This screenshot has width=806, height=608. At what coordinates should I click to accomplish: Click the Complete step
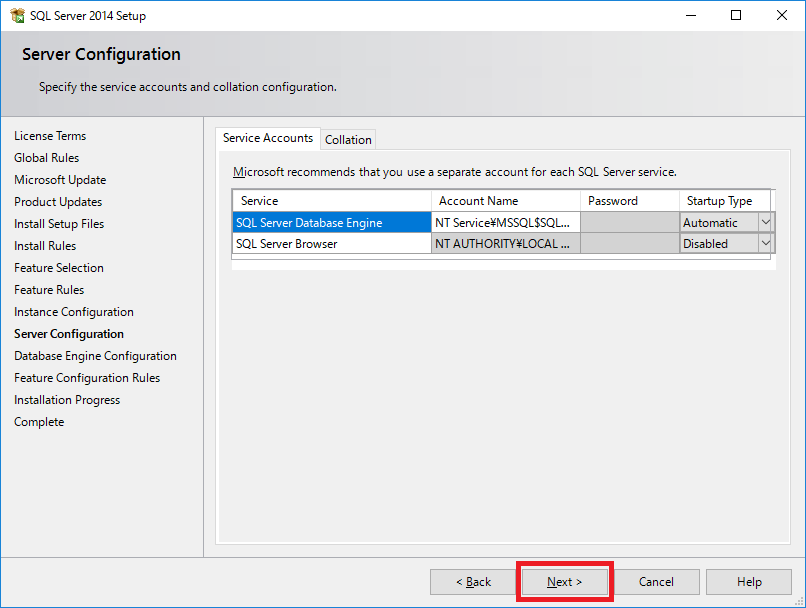pos(39,422)
